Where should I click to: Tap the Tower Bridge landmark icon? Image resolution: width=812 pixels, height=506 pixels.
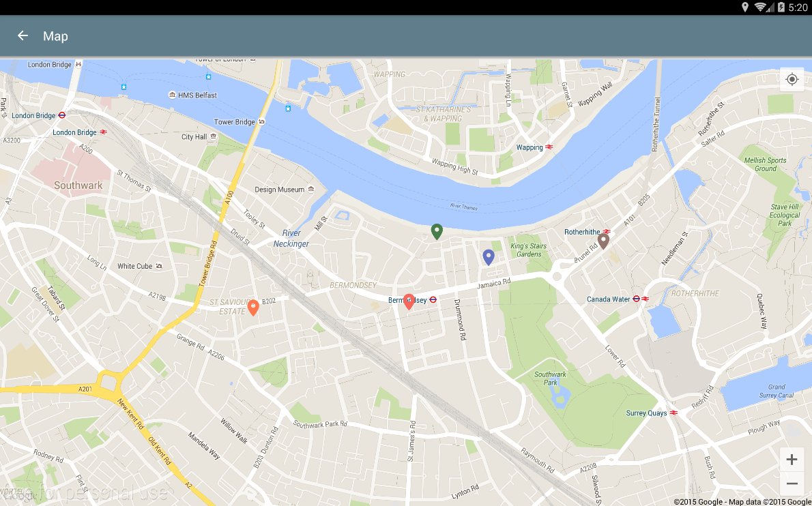261,122
